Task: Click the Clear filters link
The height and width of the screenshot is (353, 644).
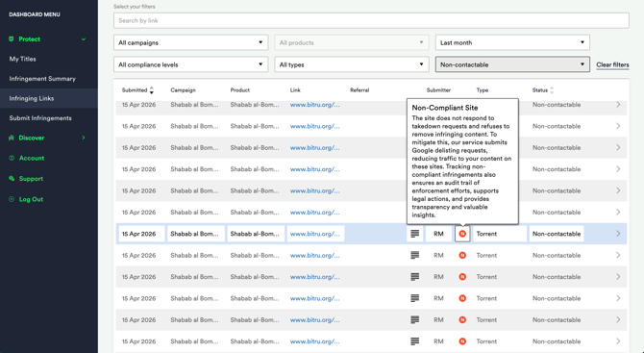Action: pos(612,64)
